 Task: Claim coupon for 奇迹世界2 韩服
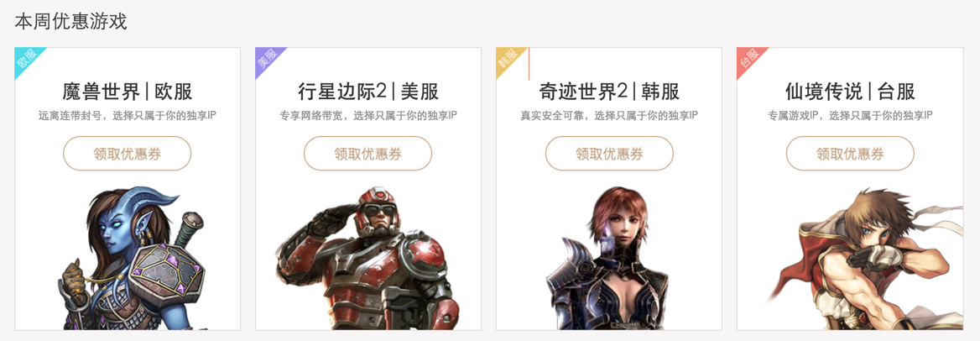609,154
